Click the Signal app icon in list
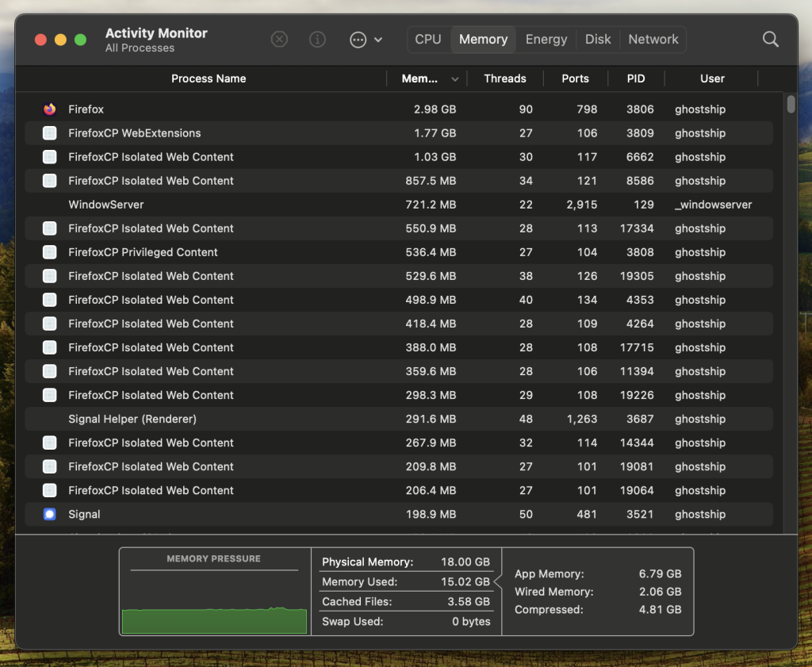 [x=50, y=514]
